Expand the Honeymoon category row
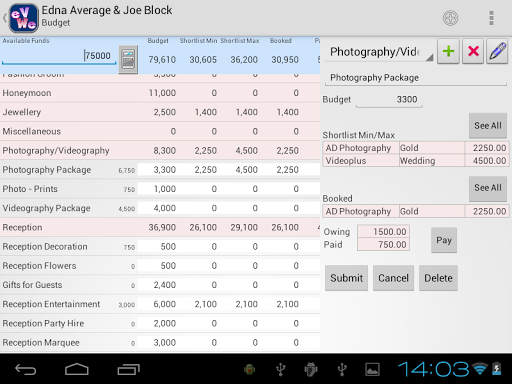The width and height of the screenshot is (512, 384). (x=160, y=93)
